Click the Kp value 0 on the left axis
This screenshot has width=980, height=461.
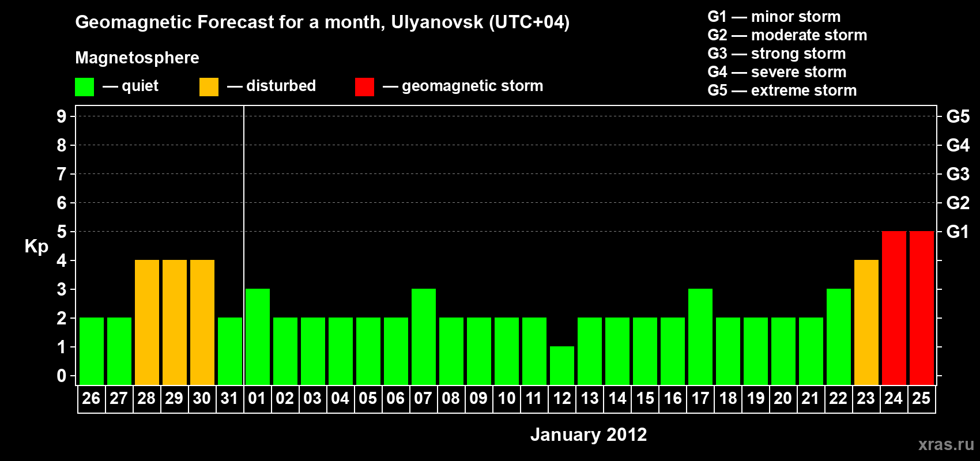point(62,376)
